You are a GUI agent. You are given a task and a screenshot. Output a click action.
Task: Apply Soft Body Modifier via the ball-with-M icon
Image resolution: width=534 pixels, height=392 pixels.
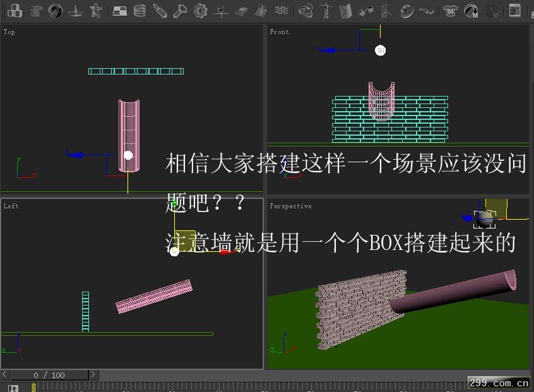[x=470, y=11]
